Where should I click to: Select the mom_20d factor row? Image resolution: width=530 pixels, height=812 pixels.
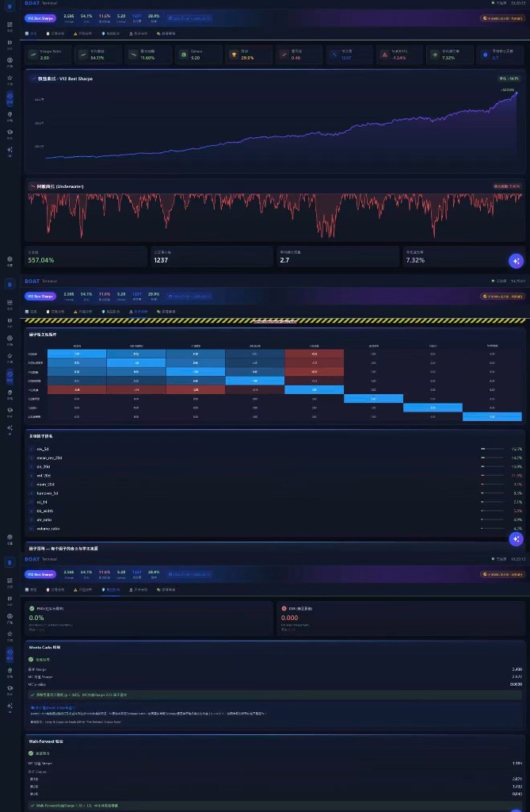pos(275,485)
